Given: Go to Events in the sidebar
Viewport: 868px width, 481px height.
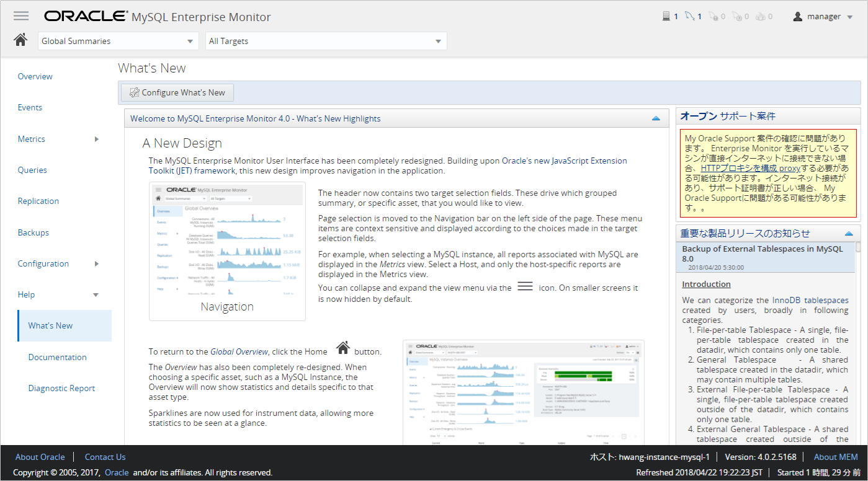Looking at the screenshot, I should tap(30, 108).
